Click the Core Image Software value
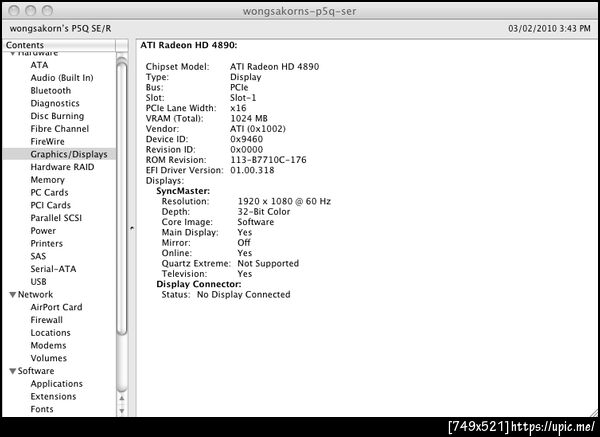Image resolution: width=600 pixels, height=437 pixels. tap(256, 222)
